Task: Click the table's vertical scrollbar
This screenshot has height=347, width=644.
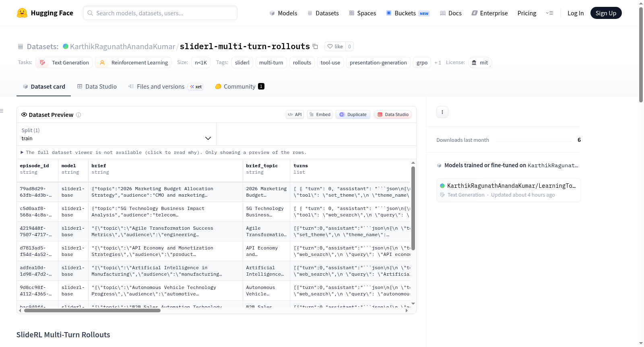Action: click(x=413, y=208)
